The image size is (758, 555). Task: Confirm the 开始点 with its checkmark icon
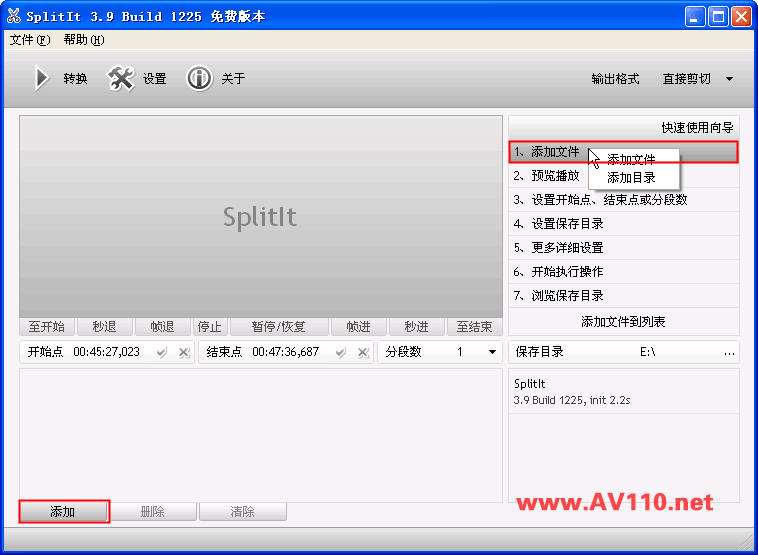(x=162, y=352)
